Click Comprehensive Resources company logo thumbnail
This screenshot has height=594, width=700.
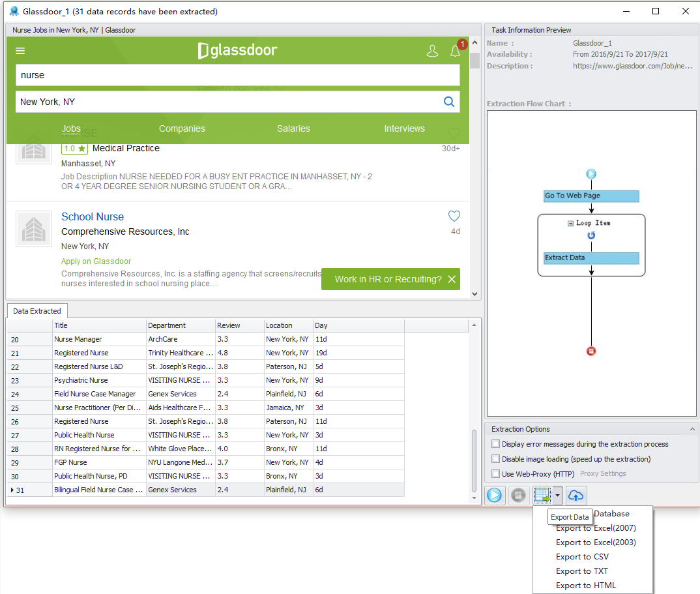pyautogui.click(x=34, y=229)
